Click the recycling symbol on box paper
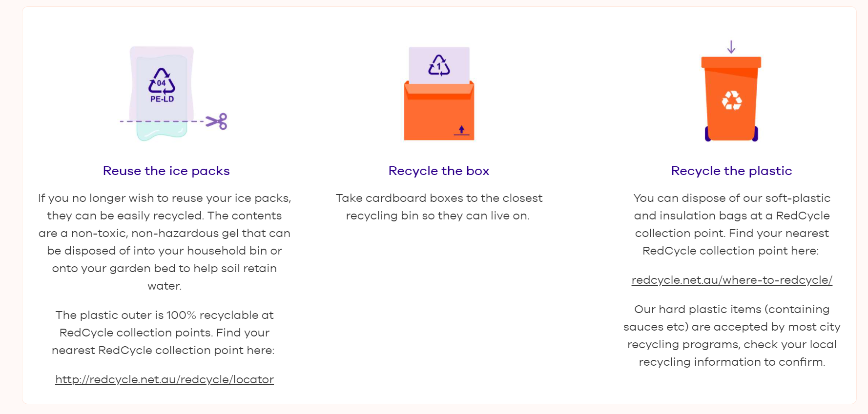The image size is (868, 414). 439,65
